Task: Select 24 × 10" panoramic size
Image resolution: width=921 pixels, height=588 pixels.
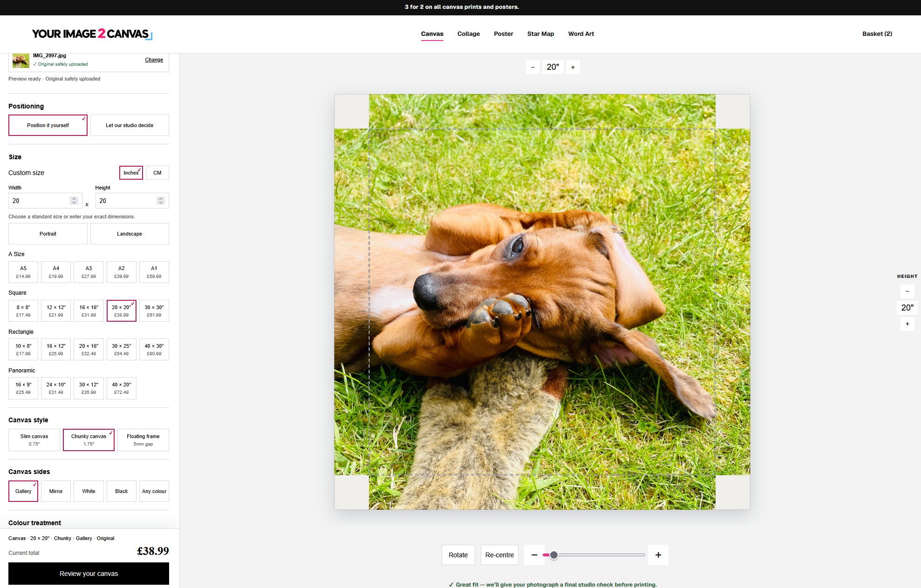Action: 56,388
